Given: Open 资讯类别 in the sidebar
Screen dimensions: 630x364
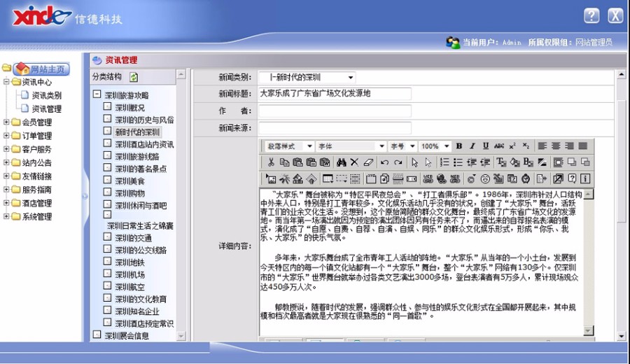Looking at the screenshot, I should point(47,95).
